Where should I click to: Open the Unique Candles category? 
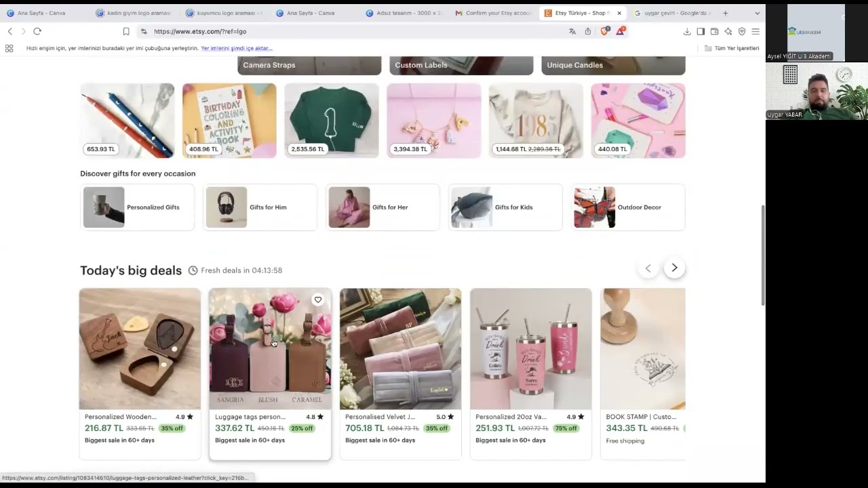point(613,65)
